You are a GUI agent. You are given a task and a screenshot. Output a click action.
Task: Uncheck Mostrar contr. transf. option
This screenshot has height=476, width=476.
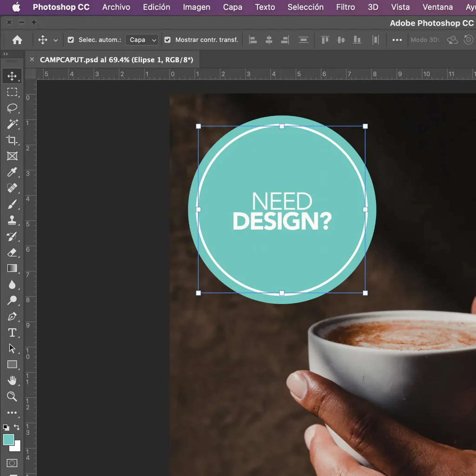(167, 40)
